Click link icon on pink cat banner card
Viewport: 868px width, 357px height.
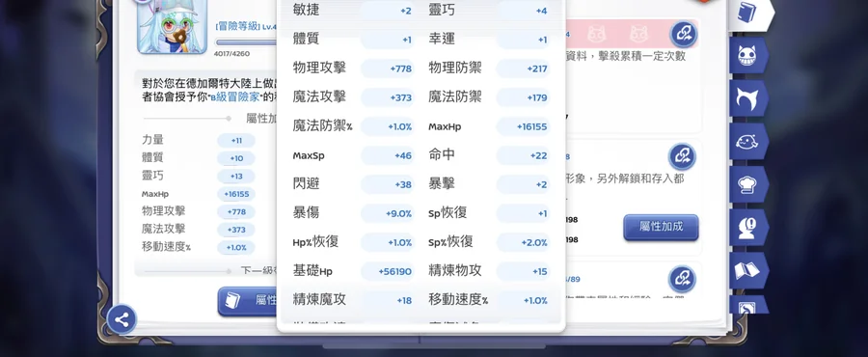click(683, 35)
